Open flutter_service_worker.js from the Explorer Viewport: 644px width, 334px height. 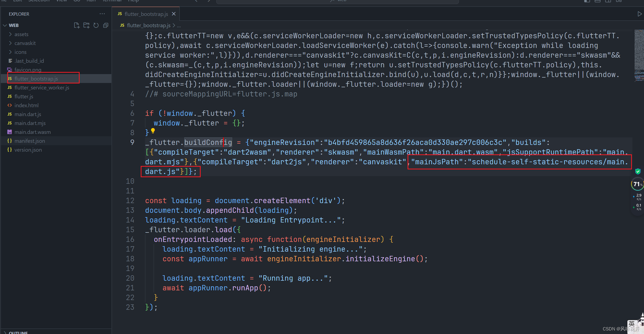56,88
